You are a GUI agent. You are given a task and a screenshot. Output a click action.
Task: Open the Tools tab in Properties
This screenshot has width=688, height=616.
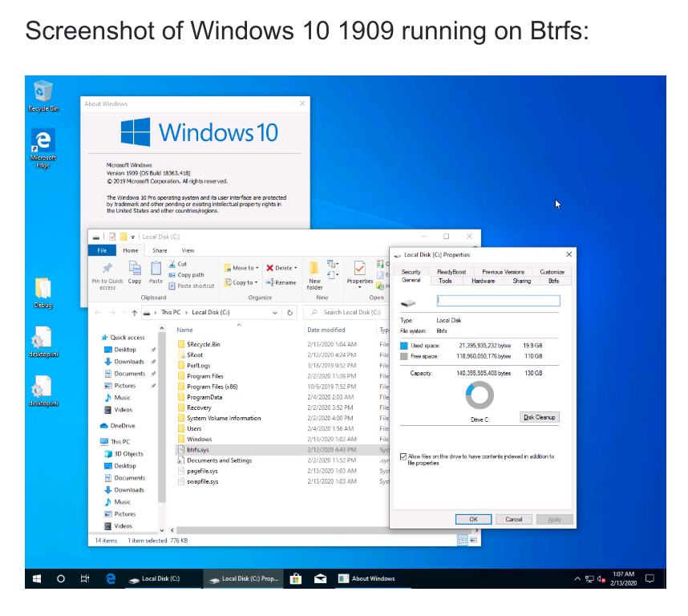coord(445,281)
